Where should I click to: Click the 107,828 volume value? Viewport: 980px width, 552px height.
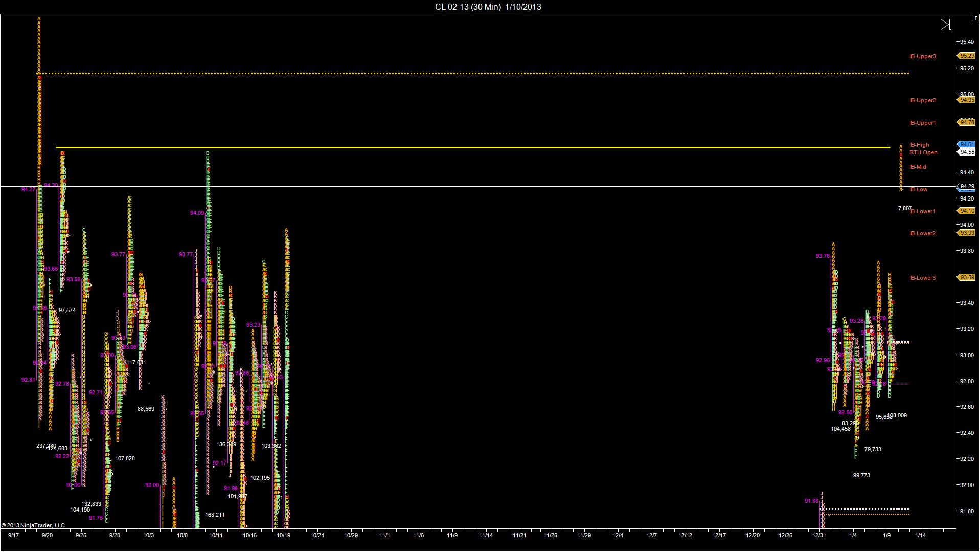coord(125,458)
